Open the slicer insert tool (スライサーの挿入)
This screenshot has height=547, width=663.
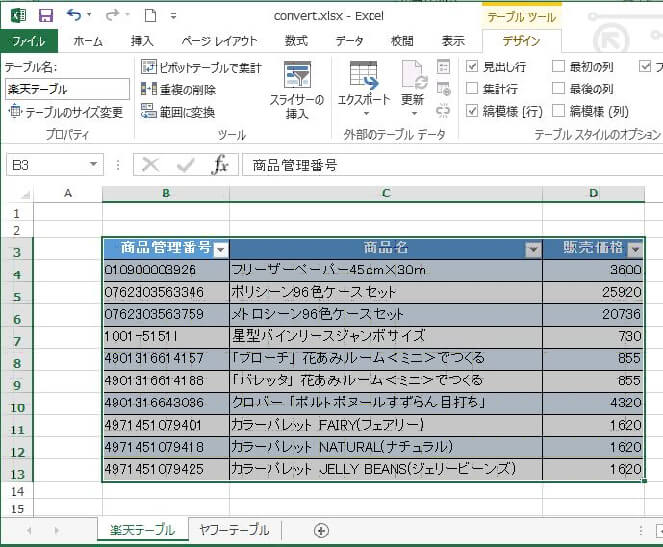pos(296,90)
